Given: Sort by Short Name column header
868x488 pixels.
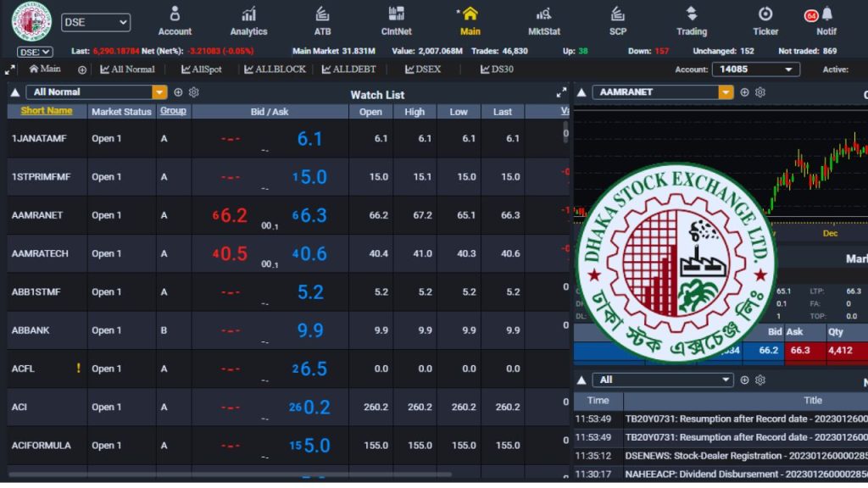Looking at the screenshot, I should click(47, 111).
